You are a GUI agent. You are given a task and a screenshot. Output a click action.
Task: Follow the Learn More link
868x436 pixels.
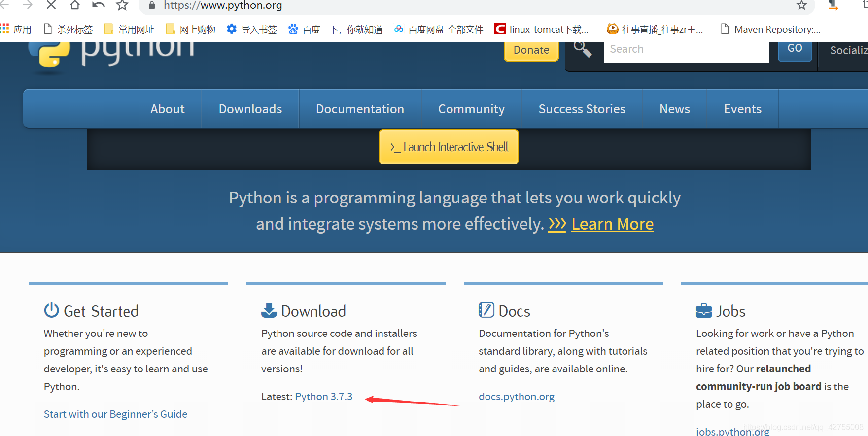click(613, 224)
